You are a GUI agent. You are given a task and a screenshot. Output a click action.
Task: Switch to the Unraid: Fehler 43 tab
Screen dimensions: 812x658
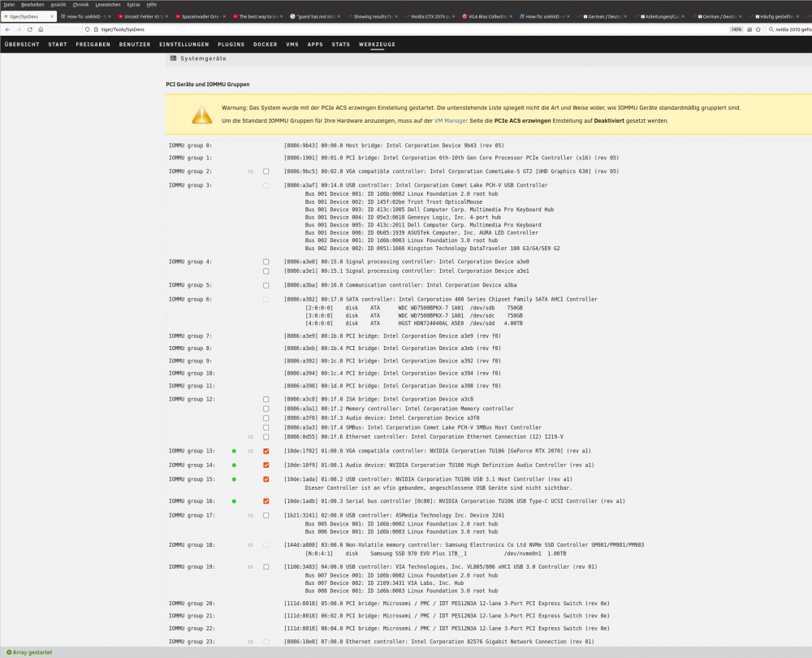140,16
